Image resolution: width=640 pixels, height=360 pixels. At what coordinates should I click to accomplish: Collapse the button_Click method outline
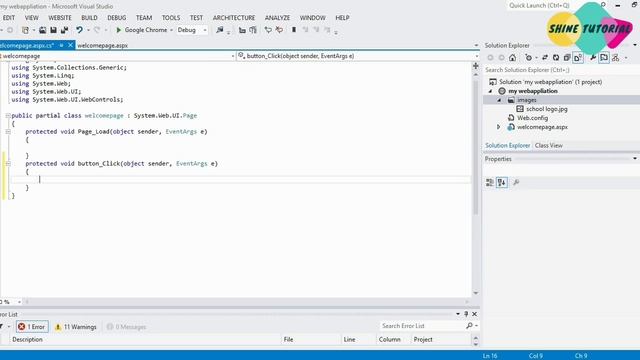pyautogui.click(x=8, y=163)
